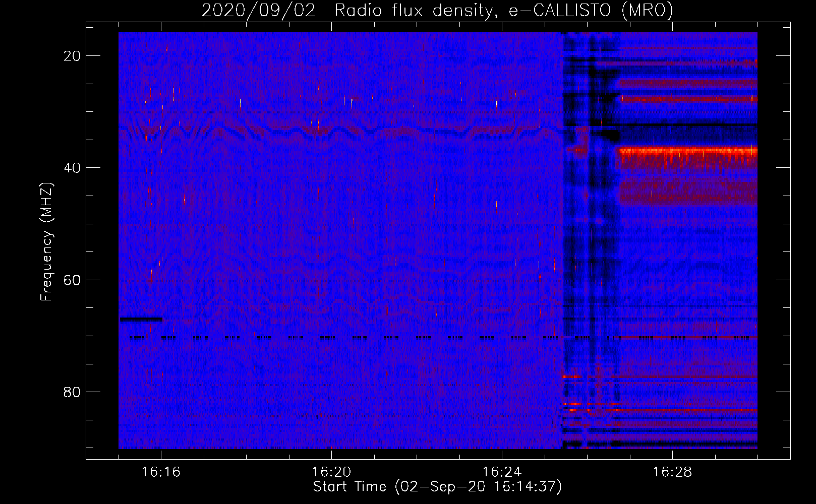Screen dimensions: 816x504
Task: Click the bright red emission band near 37 MHz
Action: point(688,151)
